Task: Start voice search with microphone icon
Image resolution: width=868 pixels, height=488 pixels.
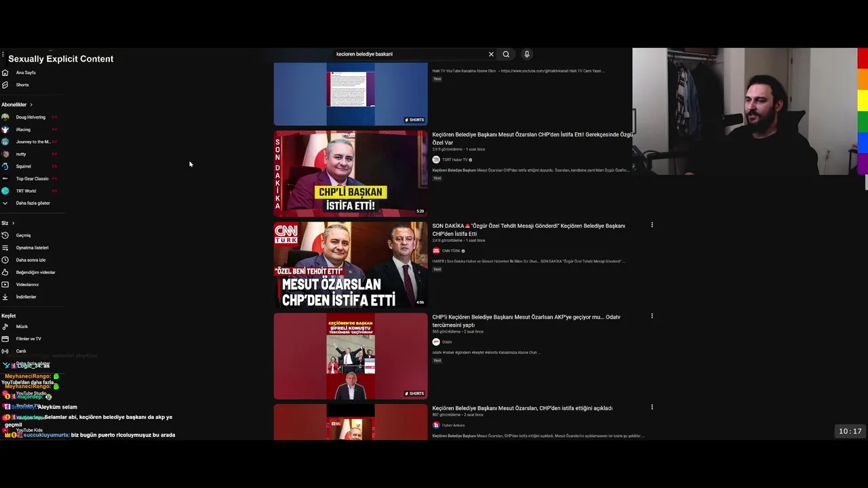Action: (x=526, y=54)
